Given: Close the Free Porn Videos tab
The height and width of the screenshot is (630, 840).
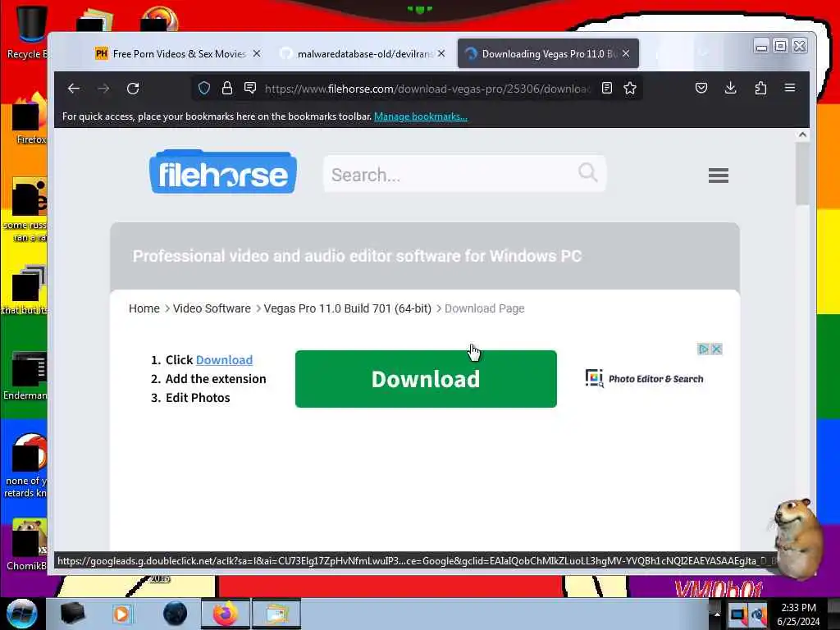Looking at the screenshot, I should [x=257, y=53].
